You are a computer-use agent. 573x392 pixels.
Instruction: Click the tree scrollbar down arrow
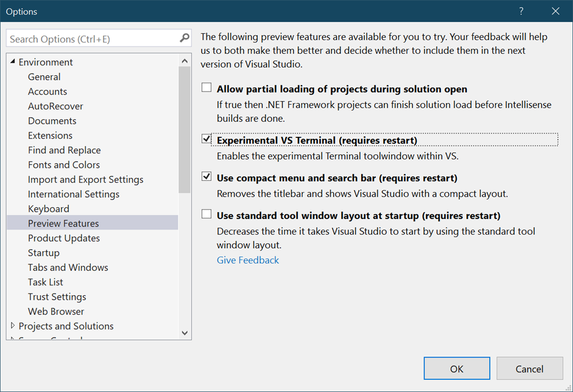point(185,333)
